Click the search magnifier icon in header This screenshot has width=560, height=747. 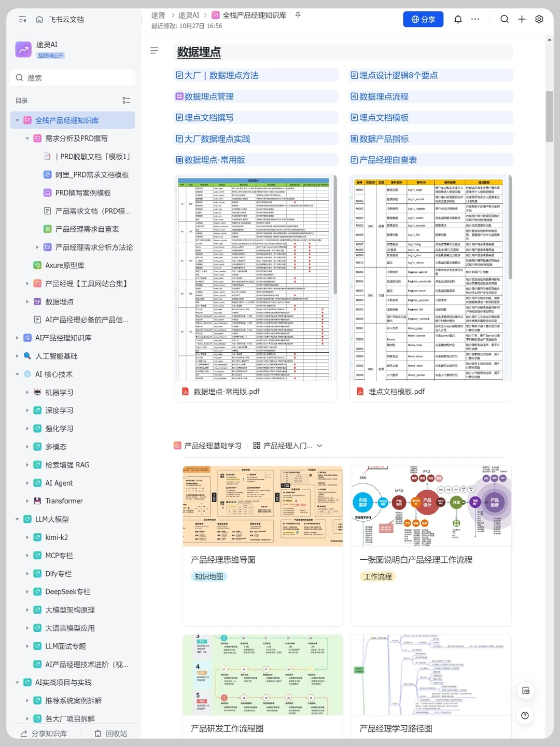click(505, 19)
